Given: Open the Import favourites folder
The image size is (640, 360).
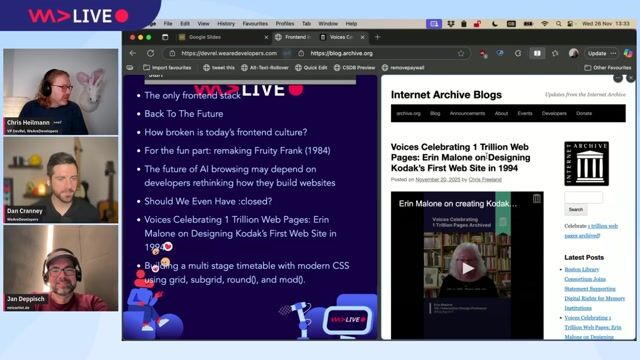Looking at the screenshot, I should (x=167, y=68).
